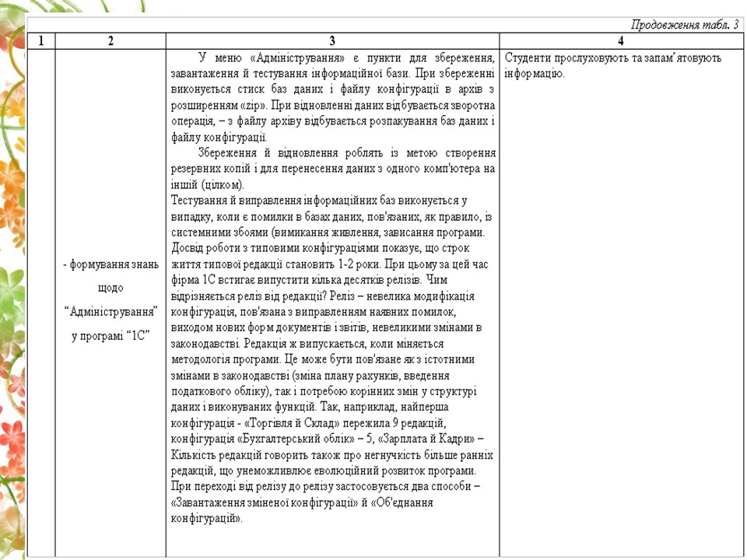This screenshot has height=560, width=747.
Task: Click the paragraph starting 'Збереження й відновлення'
Action: (x=333, y=168)
